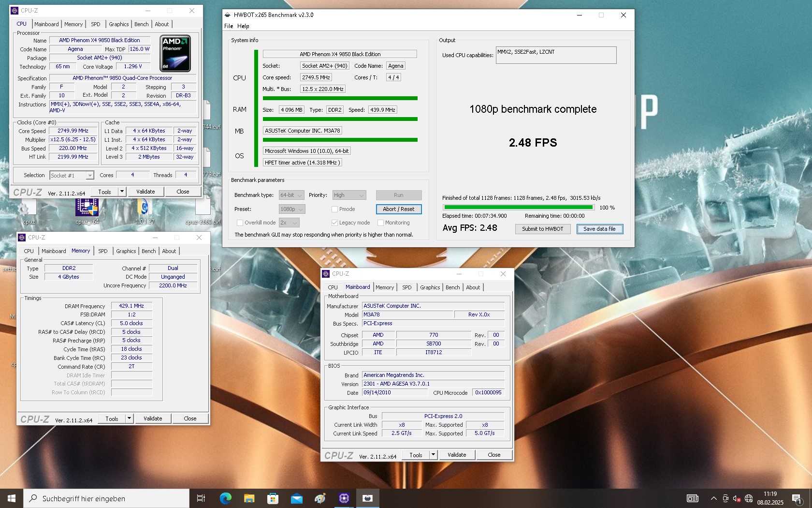Click the CPU-Z Mainboard window title icon
Viewport: 812px width, 508px height.
tap(326, 274)
